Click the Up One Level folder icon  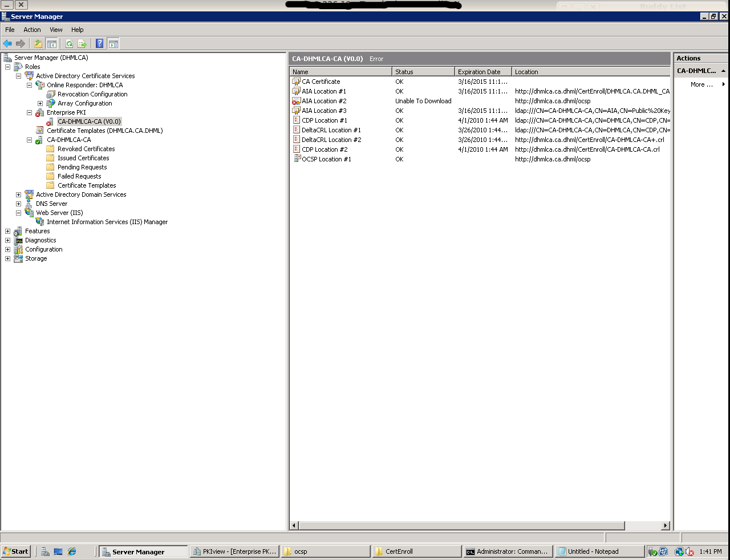click(38, 43)
